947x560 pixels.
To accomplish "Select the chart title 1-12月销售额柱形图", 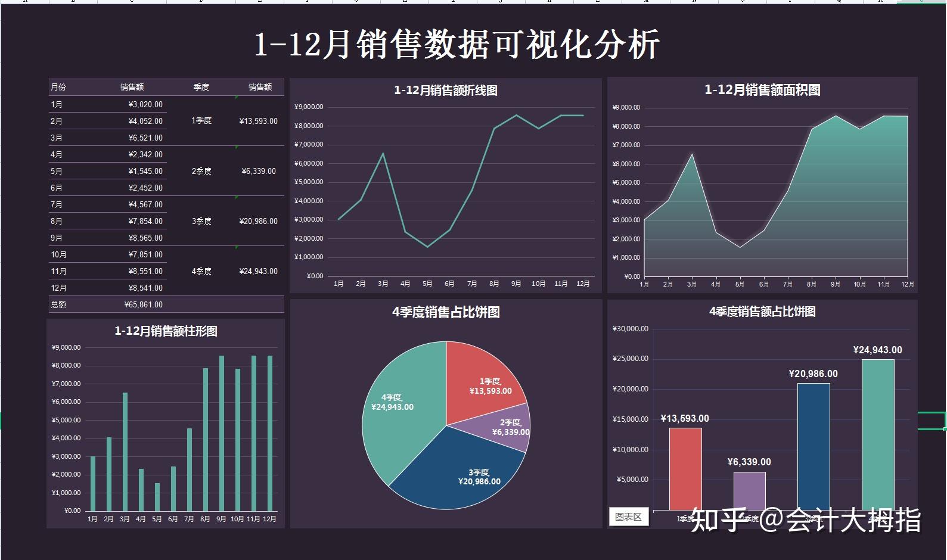I will click(166, 331).
